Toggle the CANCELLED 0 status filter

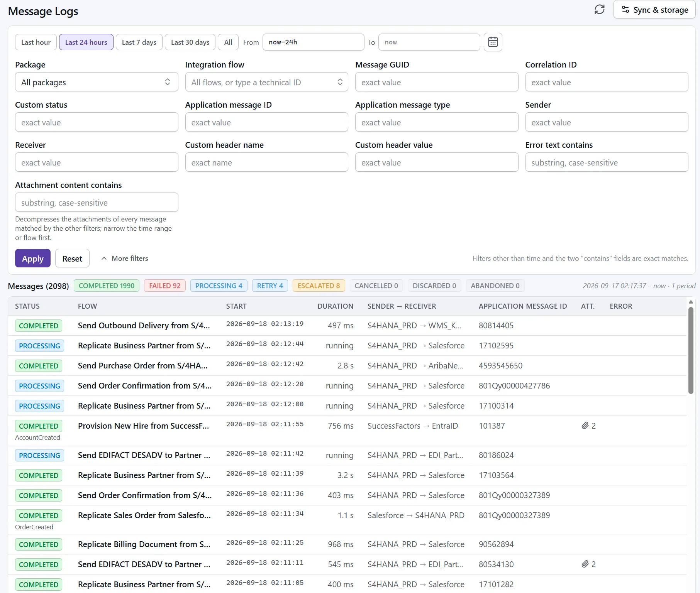376,286
